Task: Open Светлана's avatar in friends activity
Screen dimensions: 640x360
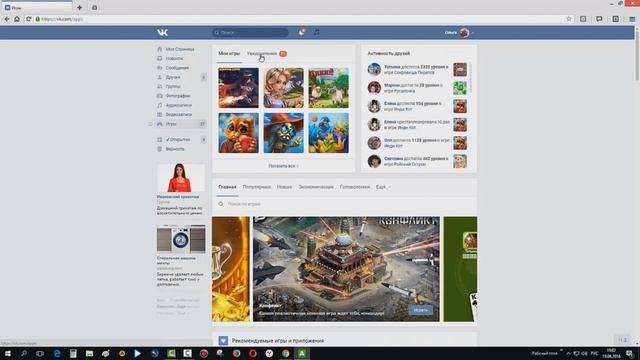Action: 374,161
